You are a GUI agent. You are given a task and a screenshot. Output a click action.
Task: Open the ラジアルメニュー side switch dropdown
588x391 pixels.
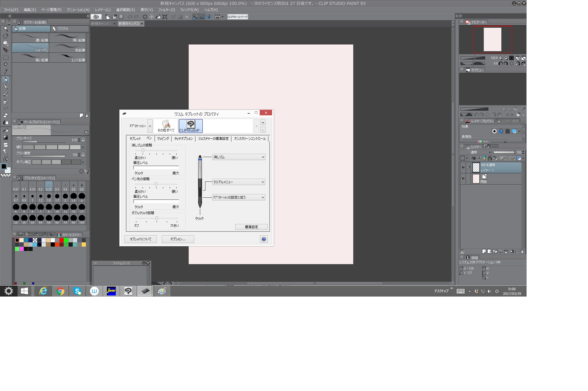pos(239,182)
